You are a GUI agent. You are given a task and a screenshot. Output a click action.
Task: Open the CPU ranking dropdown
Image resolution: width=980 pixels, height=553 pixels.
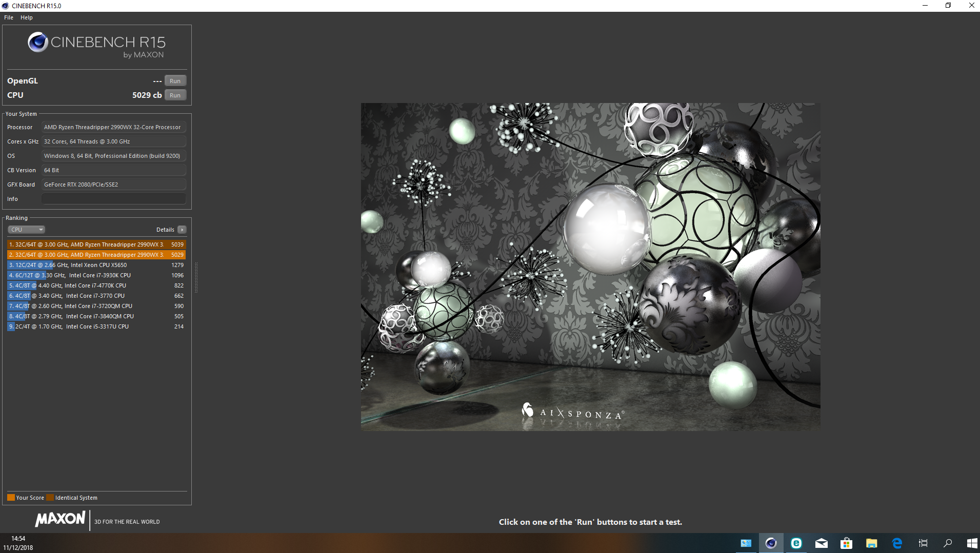coord(26,229)
